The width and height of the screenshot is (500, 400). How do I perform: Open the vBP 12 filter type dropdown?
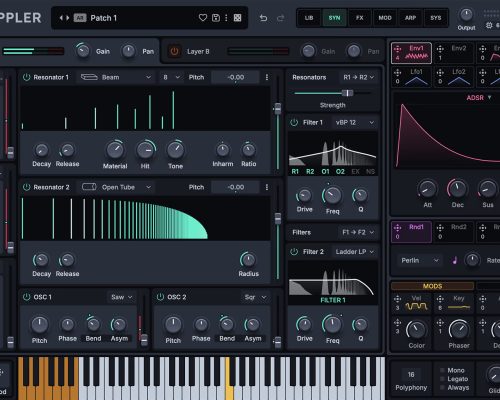355,122
